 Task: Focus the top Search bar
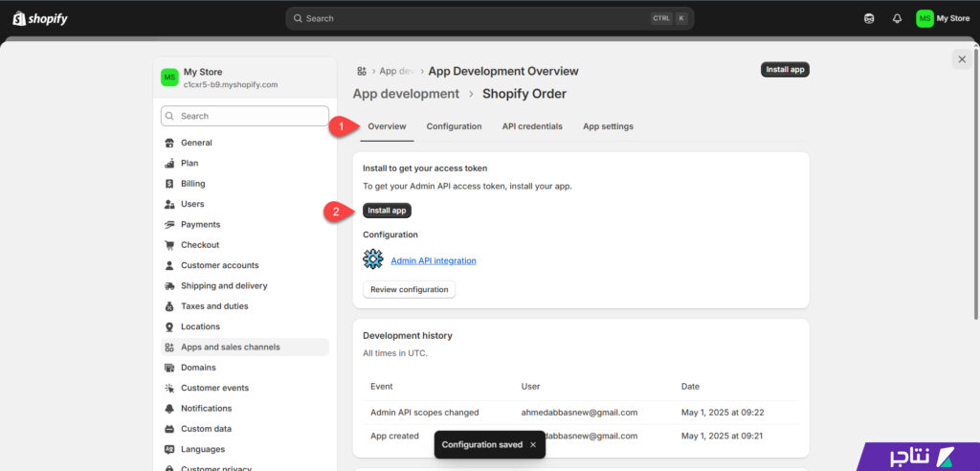490,19
